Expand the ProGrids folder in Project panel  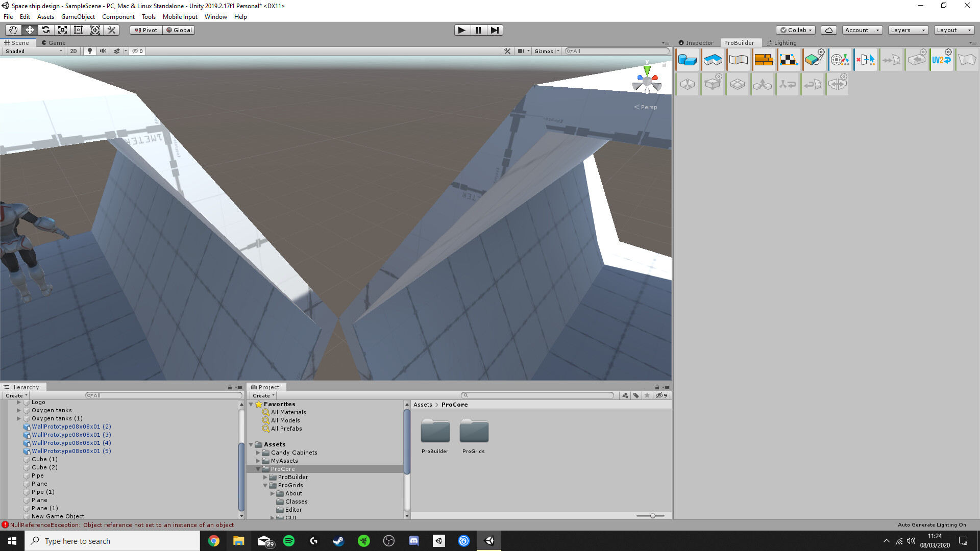265,485
